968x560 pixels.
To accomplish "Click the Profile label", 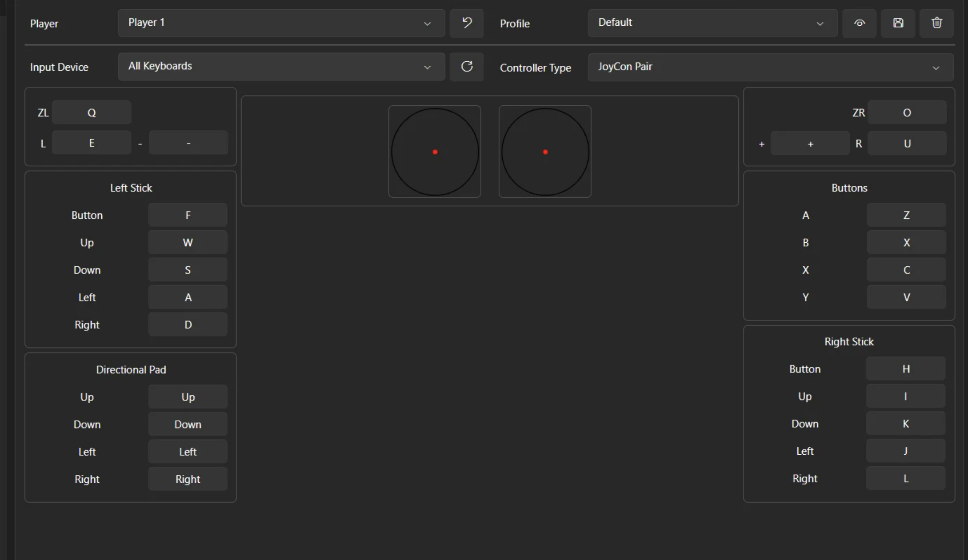I will click(515, 23).
